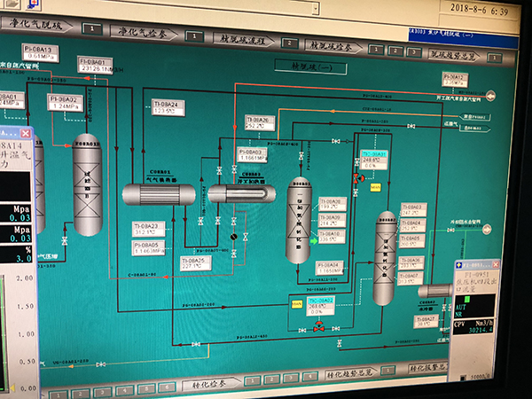The width and height of the screenshot is (532, 399).
Task: Click the CPV value in FI-0951 faceplate
Action: click(x=481, y=330)
